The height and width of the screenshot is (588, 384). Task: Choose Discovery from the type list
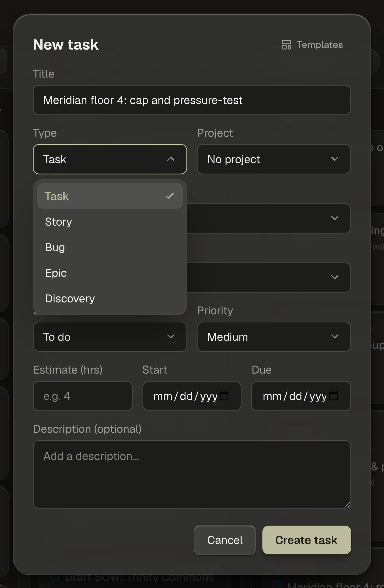pyautogui.click(x=110, y=299)
